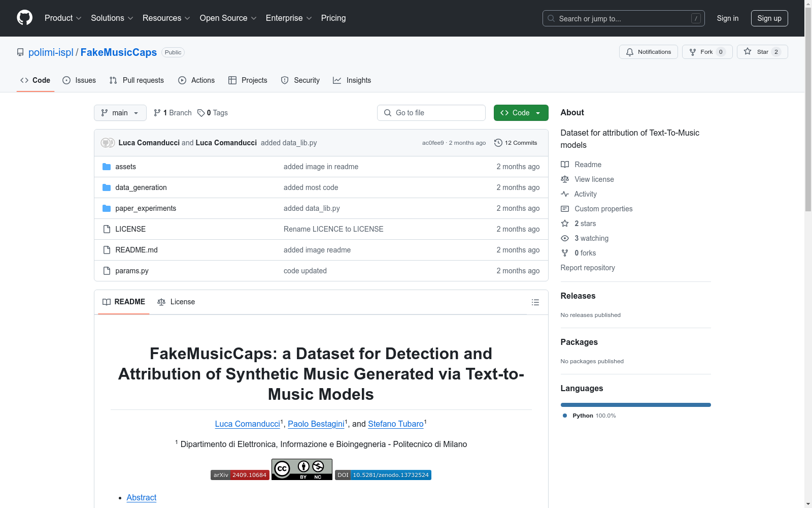Screen dimensions: 812x508
Task: Open the Paolo Bestagini author link
Action: (316, 424)
